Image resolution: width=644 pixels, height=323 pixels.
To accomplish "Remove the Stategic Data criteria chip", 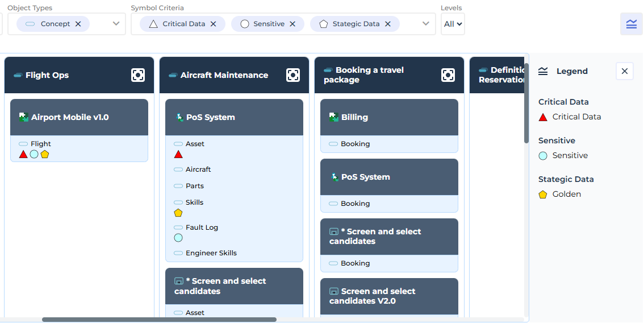I will tap(388, 24).
